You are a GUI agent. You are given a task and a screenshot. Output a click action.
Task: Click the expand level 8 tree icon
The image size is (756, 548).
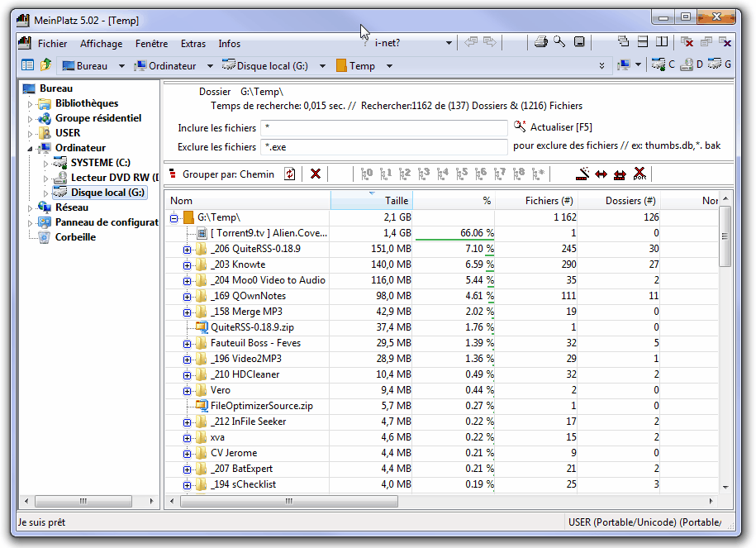519,174
